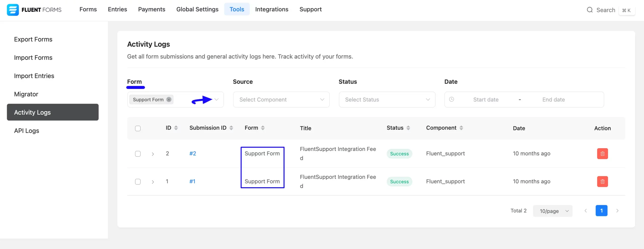Click Support Form cell in row 1
644x249 pixels.
(x=262, y=181)
